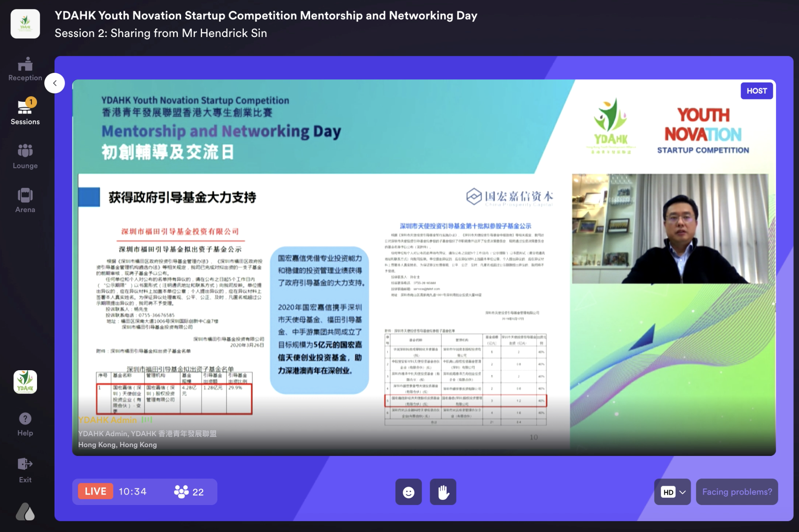Open the emoji reaction button
The width and height of the screenshot is (799, 532).
tap(408, 492)
